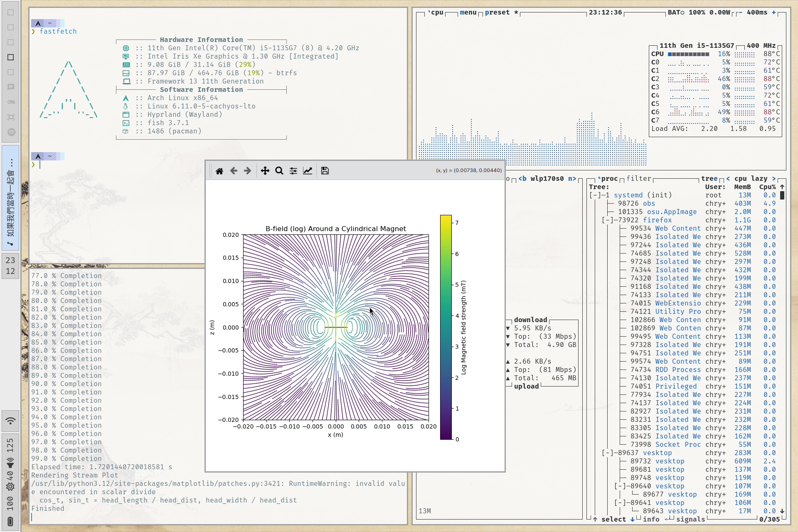Click the matplotlib Home reset view icon
798x532 pixels.
tap(219, 171)
